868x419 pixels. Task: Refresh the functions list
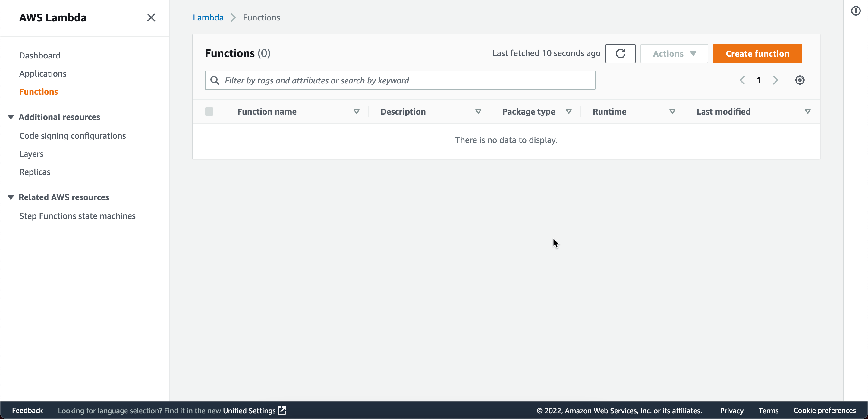tap(620, 53)
